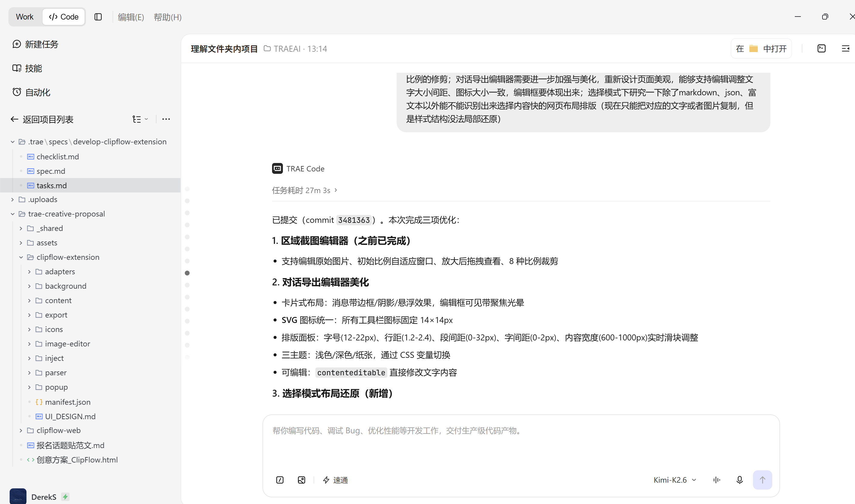Collapse the clipflow-extension folder

click(x=21, y=257)
